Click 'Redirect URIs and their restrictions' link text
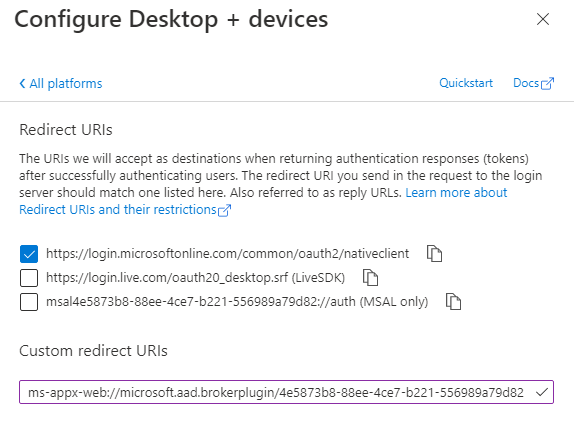The height and width of the screenshot is (424, 574). (x=118, y=210)
